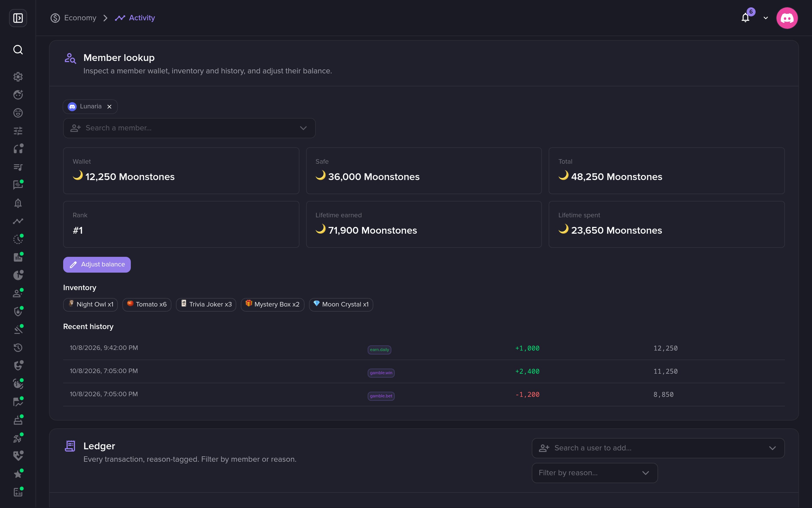812x508 pixels.
Task: Click the shield lock sidebar icon
Action: pos(18,312)
